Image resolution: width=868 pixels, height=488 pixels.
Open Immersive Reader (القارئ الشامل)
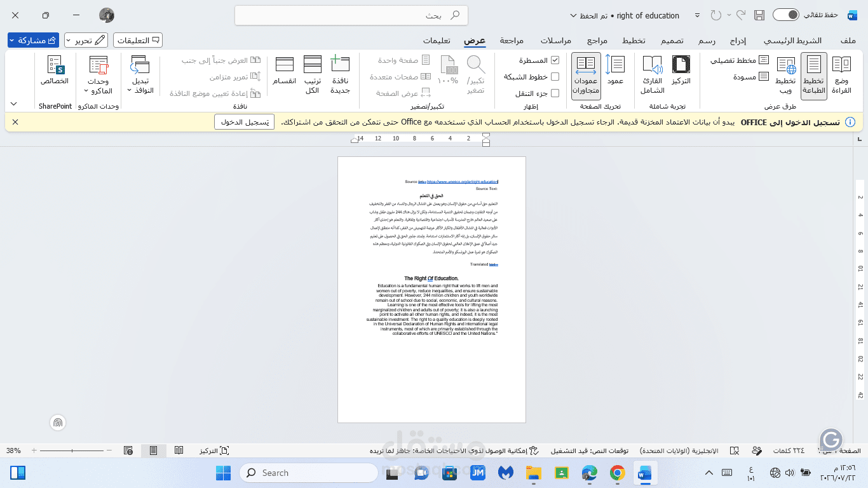(x=652, y=75)
